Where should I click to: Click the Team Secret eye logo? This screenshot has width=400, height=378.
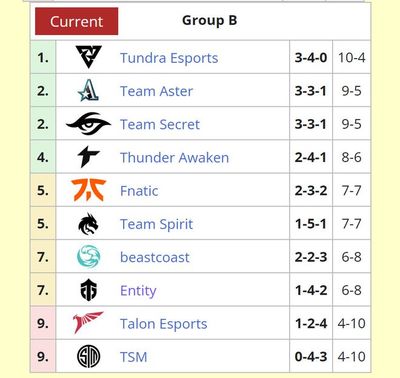pyautogui.click(x=88, y=123)
